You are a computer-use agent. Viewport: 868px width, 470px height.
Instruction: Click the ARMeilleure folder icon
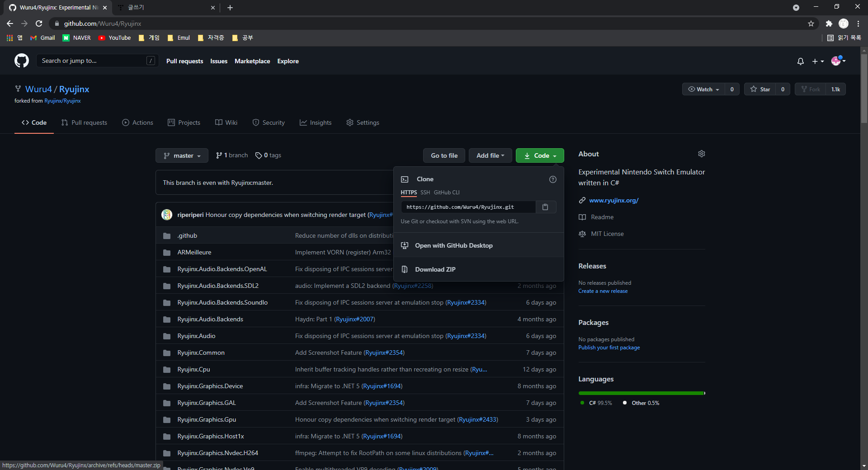click(x=167, y=253)
